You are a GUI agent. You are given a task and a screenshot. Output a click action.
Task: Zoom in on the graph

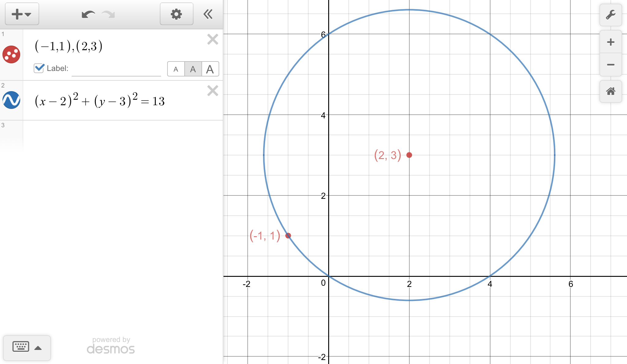(x=610, y=42)
